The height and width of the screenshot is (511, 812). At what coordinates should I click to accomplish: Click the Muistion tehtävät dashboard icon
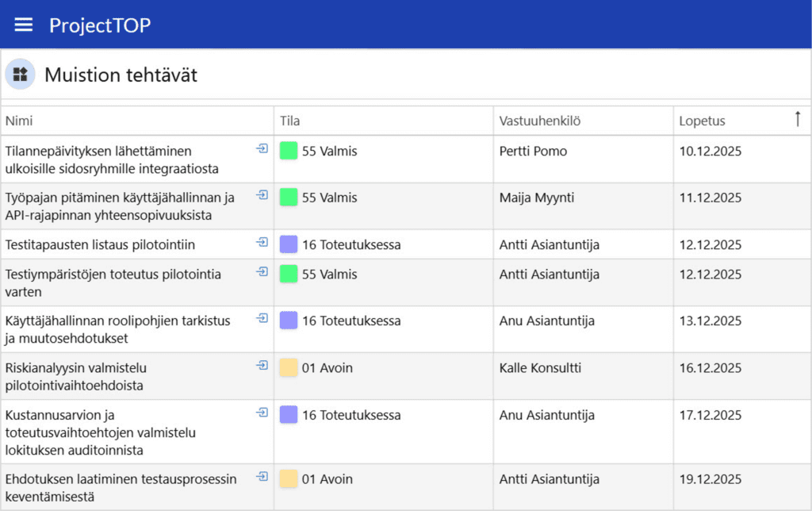20,75
